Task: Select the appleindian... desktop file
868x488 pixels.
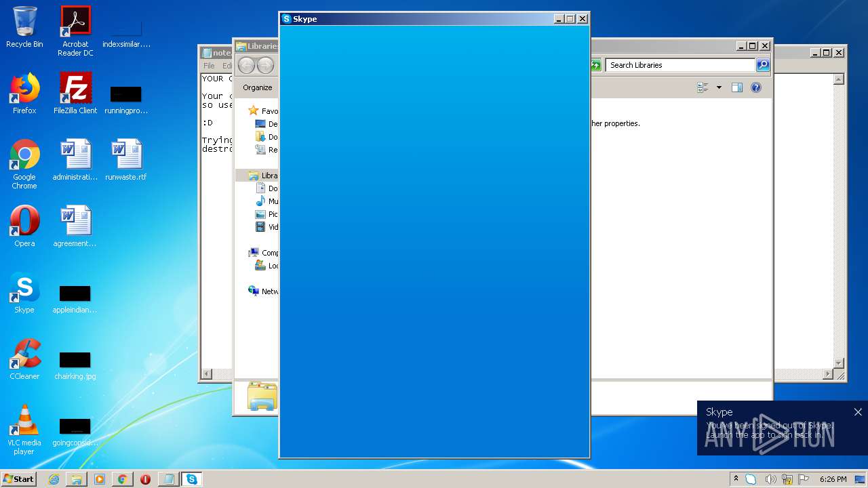Action: [x=75, y=298]
